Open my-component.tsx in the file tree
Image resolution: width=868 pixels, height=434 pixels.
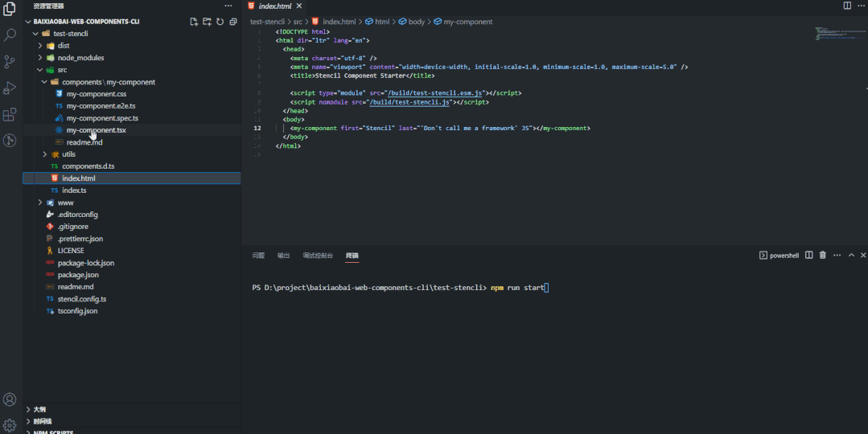(x=96, y=130)
